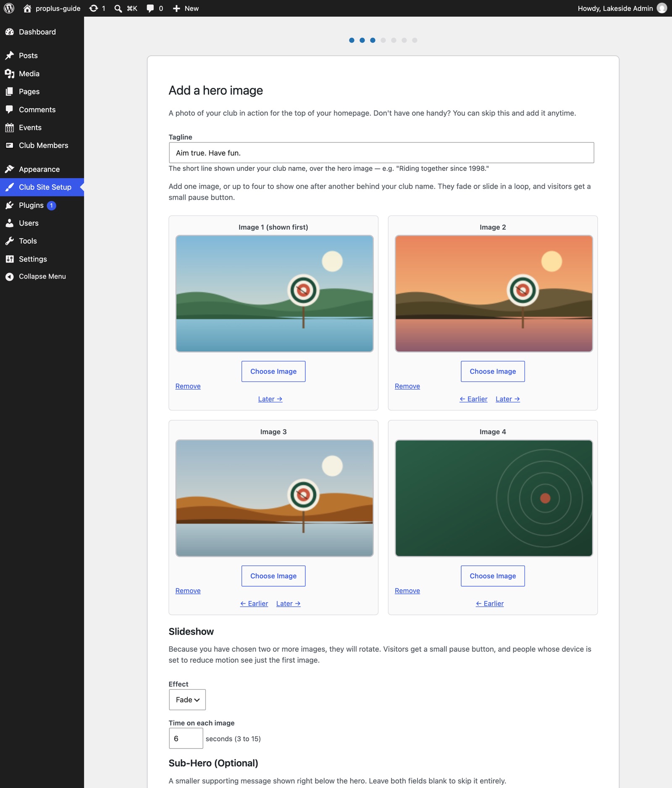The height and width of the screenshot is (788, 672).
Task: Click the Image 4 green target thumbnail
Action: 494,498
